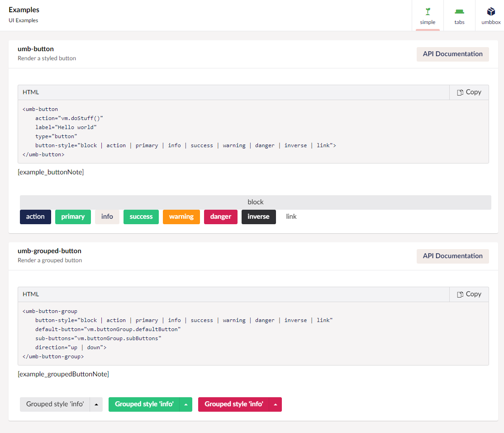
Task: Copy the umb-button HTML code
Action: [469, 92]
